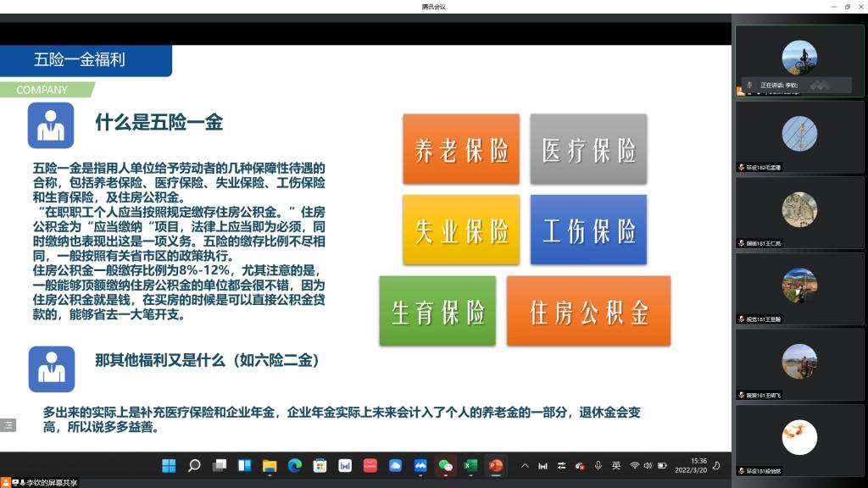This screenshot has height=488, width=868.
Task: Click the blue 工伤保险 color block
Action: click(588, 230)
